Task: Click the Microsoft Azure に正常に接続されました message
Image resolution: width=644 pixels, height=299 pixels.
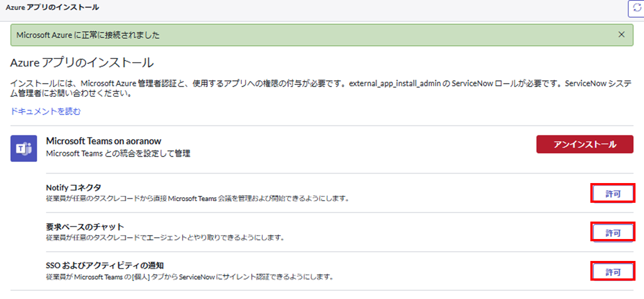Action: (x=88, y=35)
